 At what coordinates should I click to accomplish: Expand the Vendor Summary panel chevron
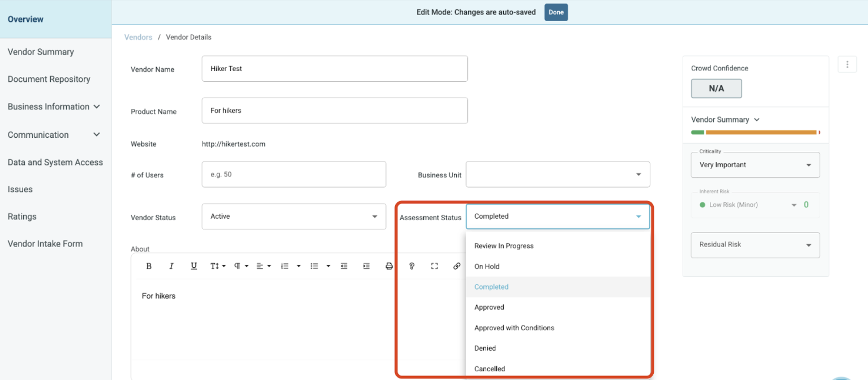pyautogui.click(x=757, y=119)
